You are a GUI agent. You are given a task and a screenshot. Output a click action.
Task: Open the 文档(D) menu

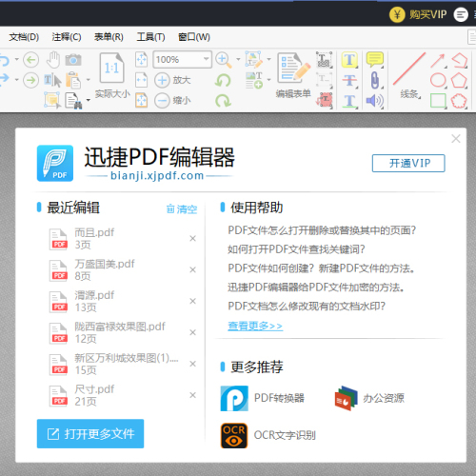[24, 37]
